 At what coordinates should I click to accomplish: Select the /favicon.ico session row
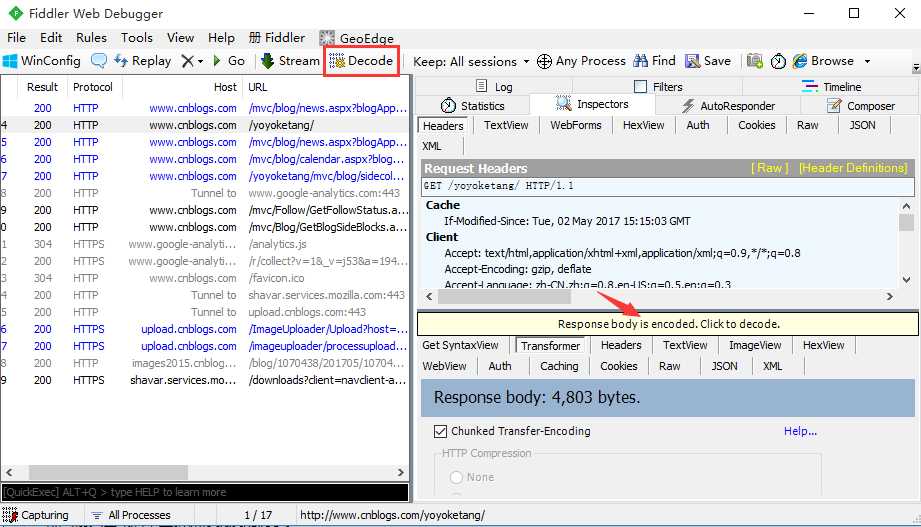204,278
